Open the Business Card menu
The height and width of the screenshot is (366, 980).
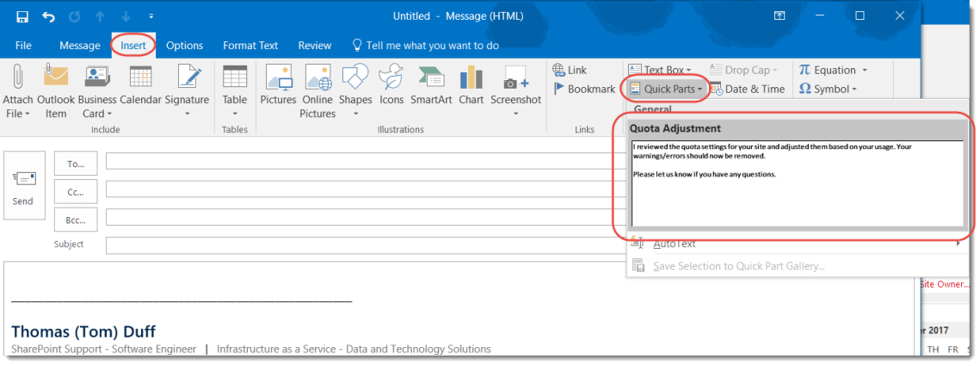(x=97, y=92)
